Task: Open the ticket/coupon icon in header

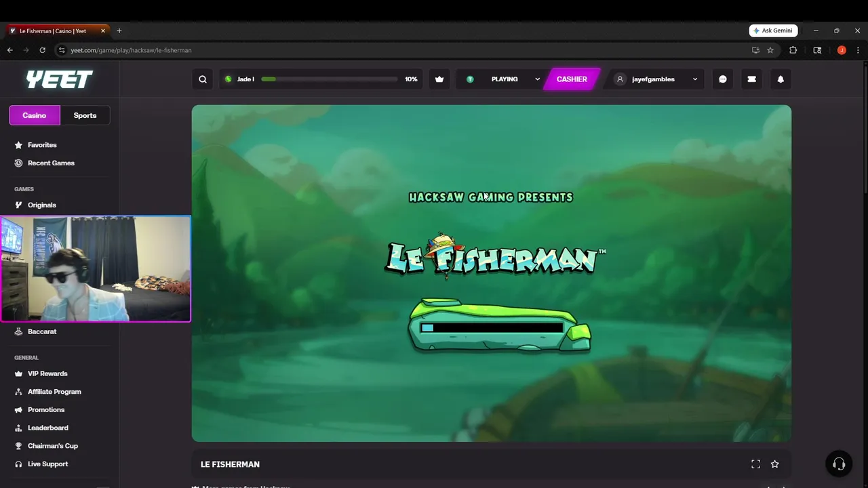Action: [751, 79]
